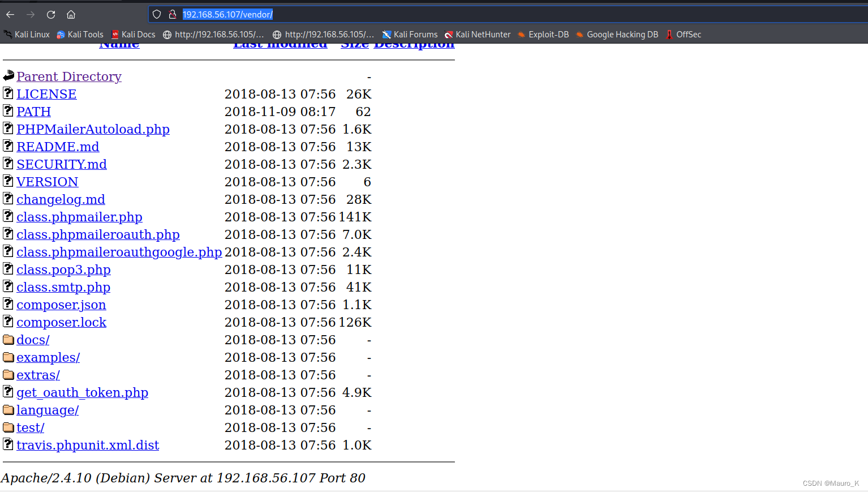Open the browser home page
Viewport: 868px width, 492px height.
click(71, 14)
